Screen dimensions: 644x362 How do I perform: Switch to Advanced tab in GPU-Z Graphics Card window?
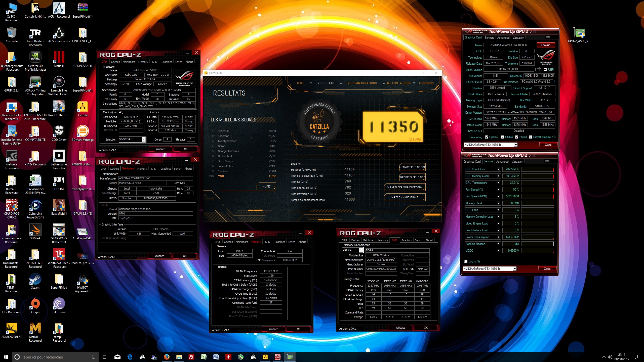(x=503, y=38)
